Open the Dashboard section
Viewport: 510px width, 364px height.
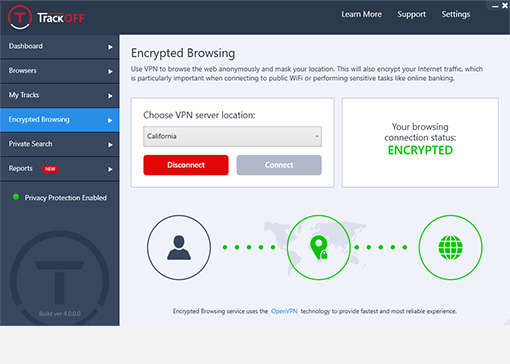(60, 46)
